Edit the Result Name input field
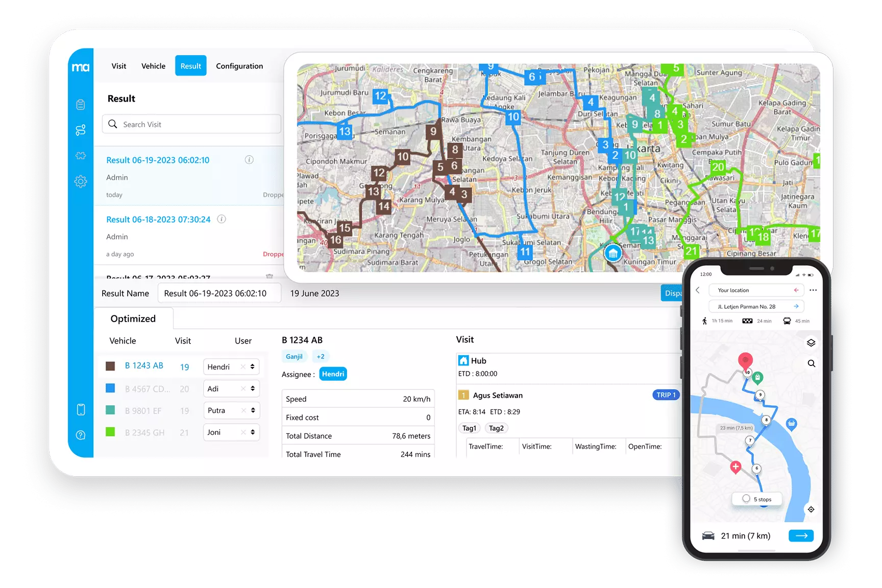The height and width of the screenshot is (588, 882). click(219, 293)
